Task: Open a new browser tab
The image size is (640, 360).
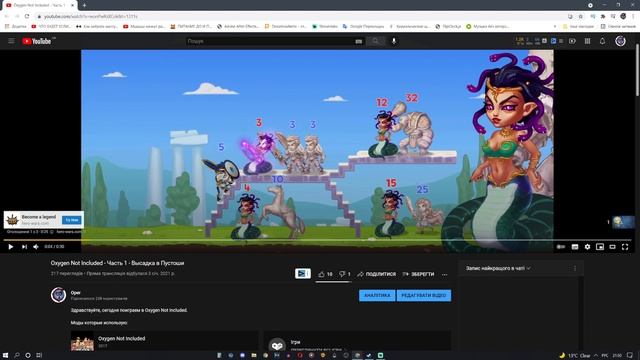Action: click(x=84, y=5)
